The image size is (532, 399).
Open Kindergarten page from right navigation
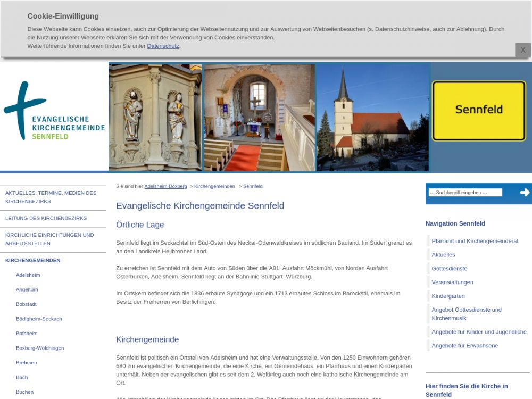[x=448, y=296]
